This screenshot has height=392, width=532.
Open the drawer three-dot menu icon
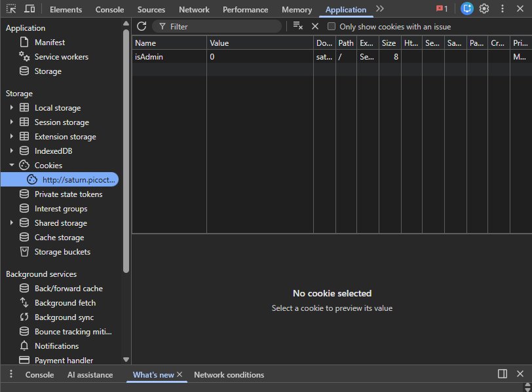pyautogui.click(x=11, y=374)
